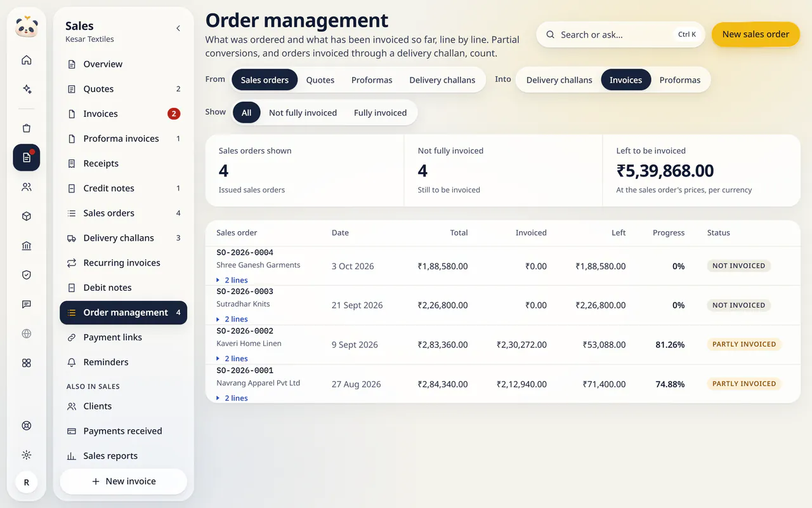Viewport: 812px width, 508px height.
Task: Open Recurring invoices in the sidebar
Action: tap(124, 263)
